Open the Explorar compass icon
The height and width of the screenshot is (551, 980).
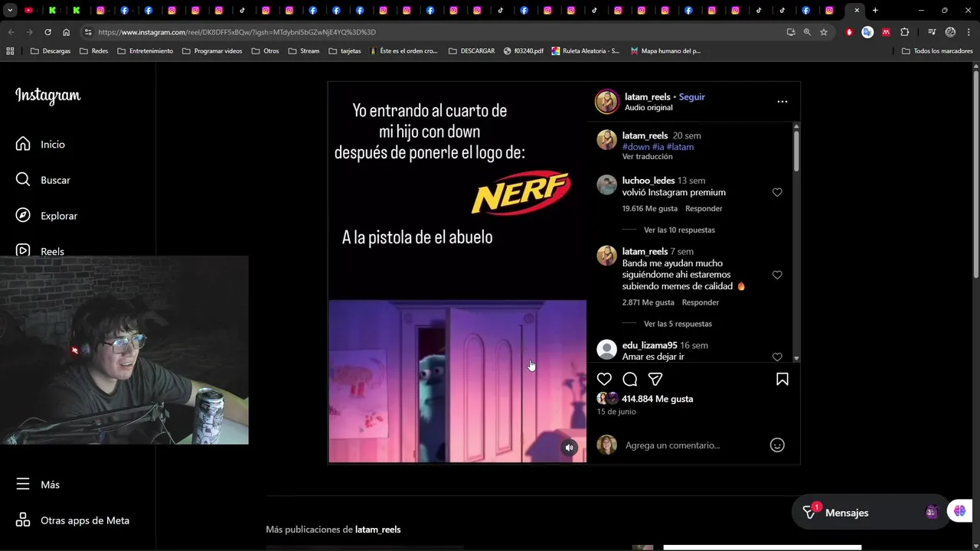pyautogui.click(x=23, y=216)
